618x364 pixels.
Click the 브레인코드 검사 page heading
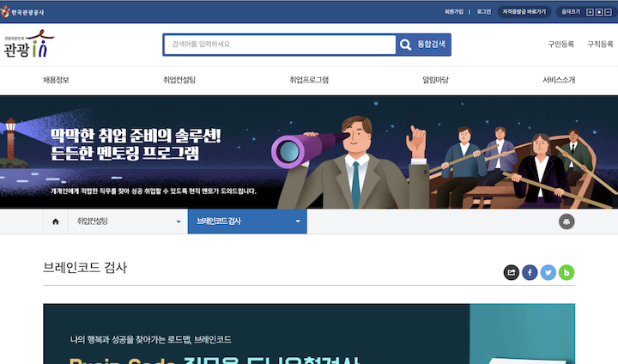[x=85, y=268]
